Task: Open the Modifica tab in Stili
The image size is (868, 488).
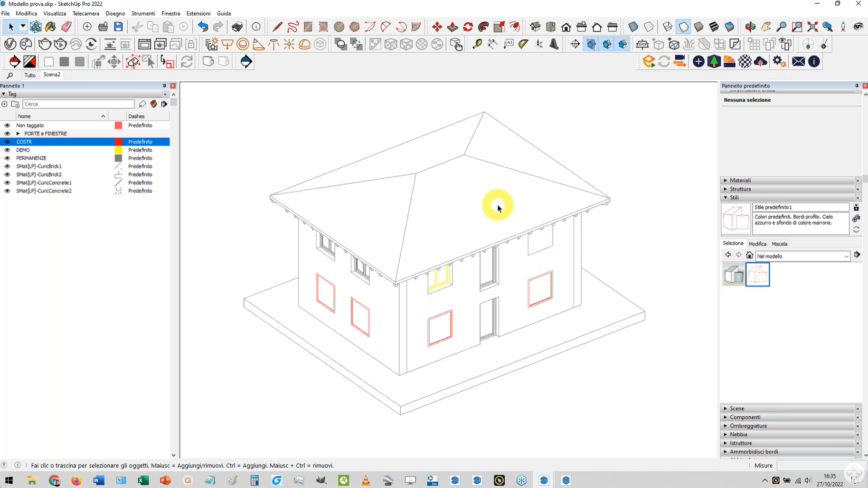Action: point(757,244)
